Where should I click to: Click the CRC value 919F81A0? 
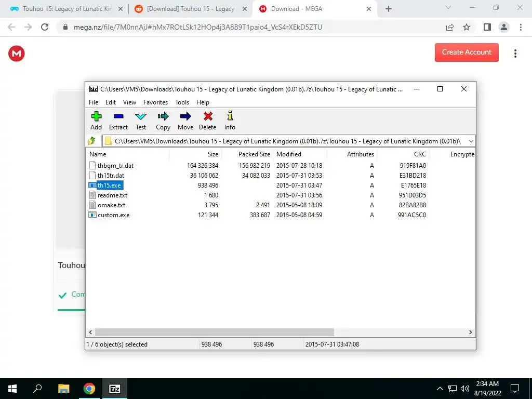pyautogui.click(x=413, y=166)
